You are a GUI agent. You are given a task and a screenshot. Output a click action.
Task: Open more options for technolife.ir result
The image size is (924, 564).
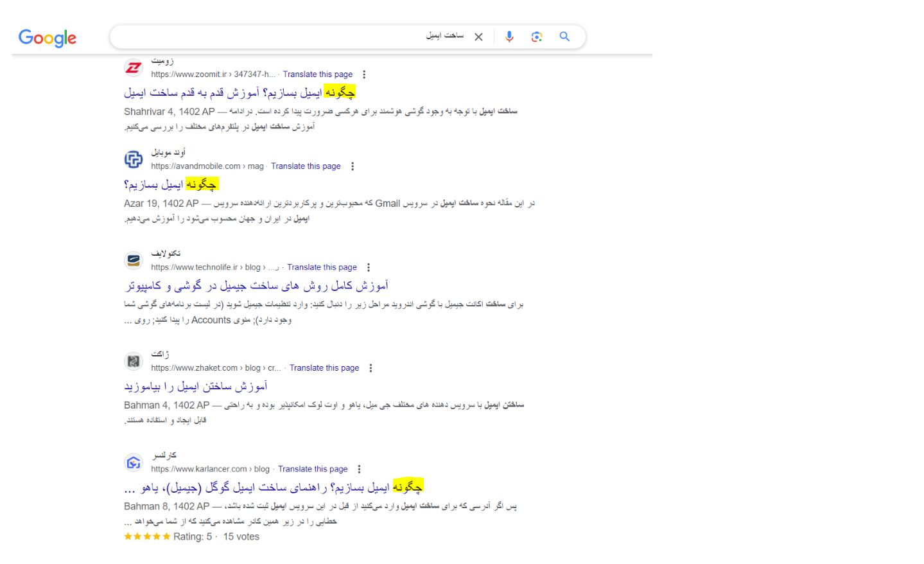tap(369, 267)
